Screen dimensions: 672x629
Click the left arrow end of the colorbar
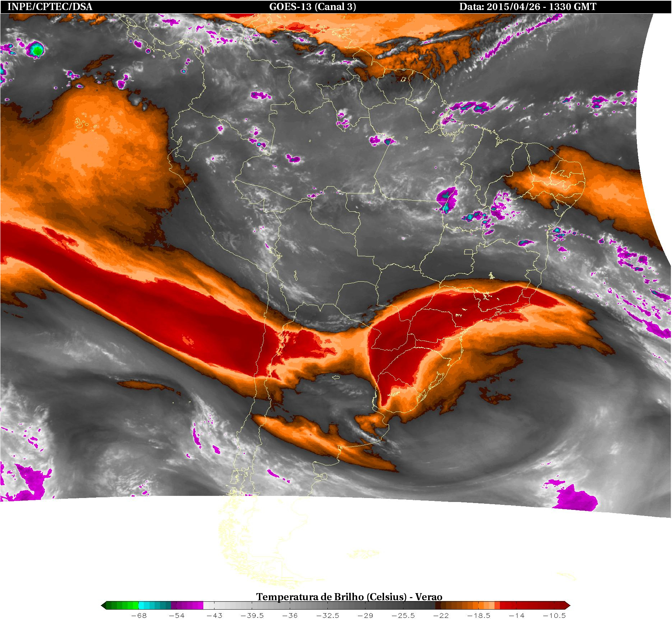104,606
